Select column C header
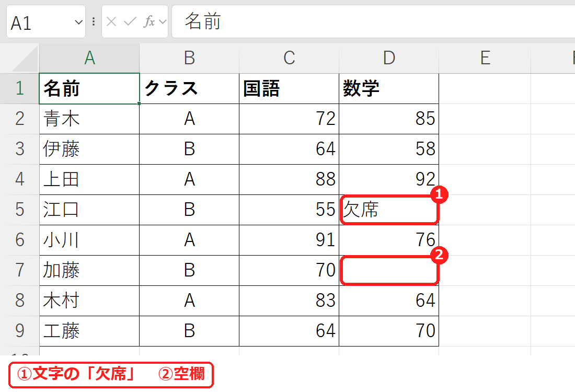Viewport: 575px width, 392px height. click(289, 59)
